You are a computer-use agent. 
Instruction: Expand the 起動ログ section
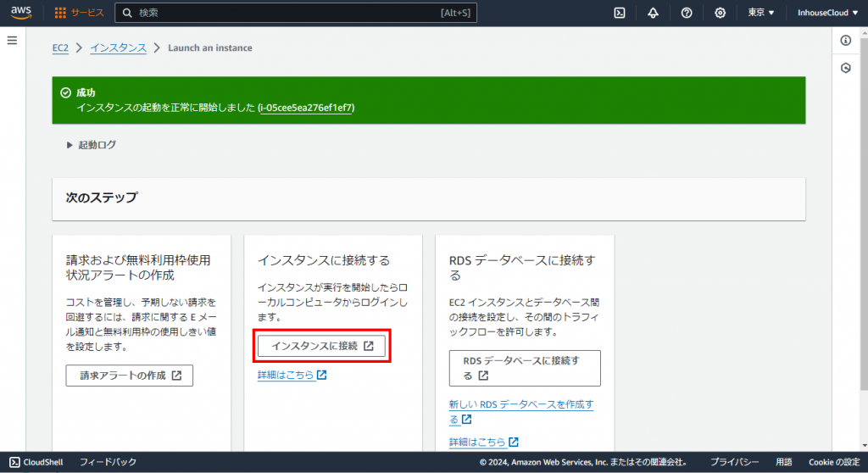(x=92, y=145)
